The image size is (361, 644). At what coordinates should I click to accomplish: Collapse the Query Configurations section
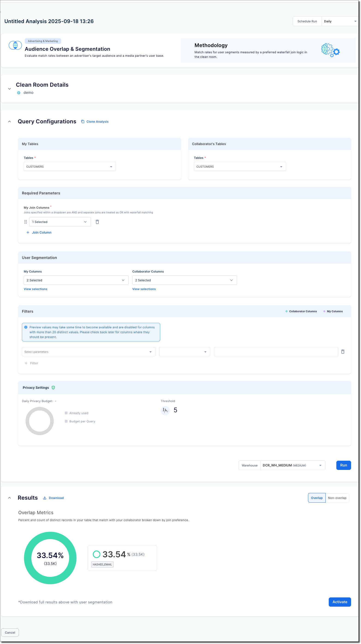coord(9,122)
